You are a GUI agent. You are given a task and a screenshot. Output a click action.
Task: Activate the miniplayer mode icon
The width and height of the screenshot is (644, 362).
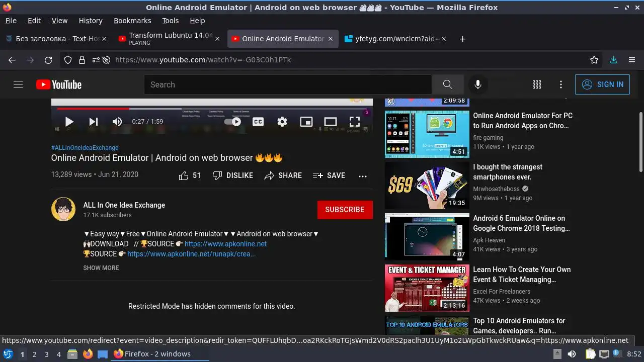click(x=306, y=122)
